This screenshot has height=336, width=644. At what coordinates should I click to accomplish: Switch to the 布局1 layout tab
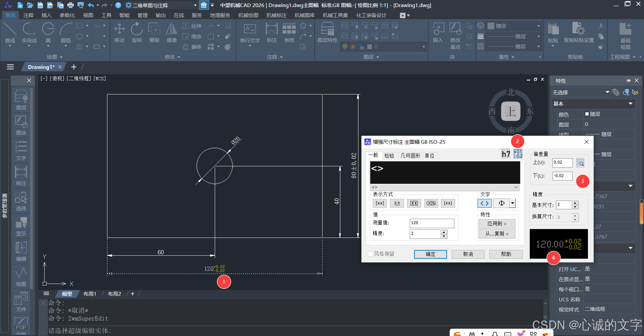pos(90,294)
